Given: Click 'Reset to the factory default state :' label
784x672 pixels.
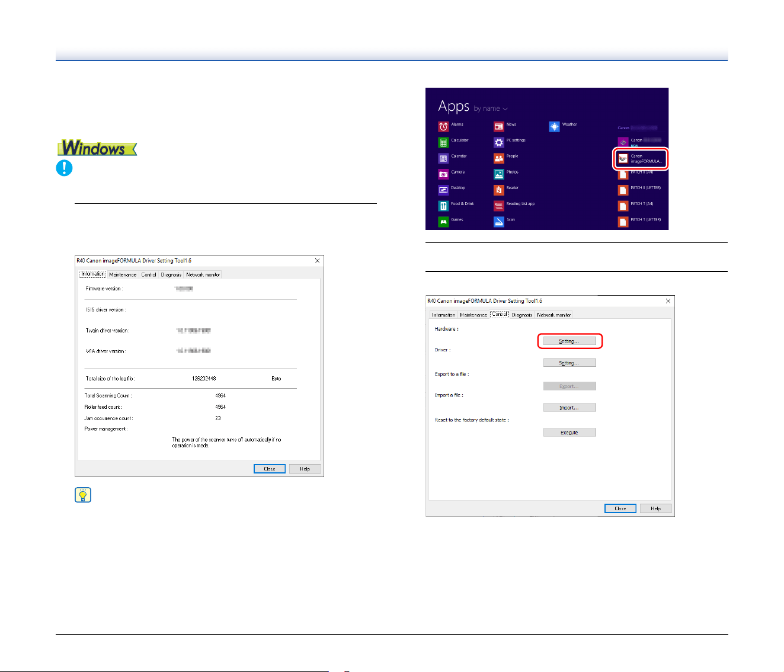Looking at the screenshot, I should tap(472, 420).
